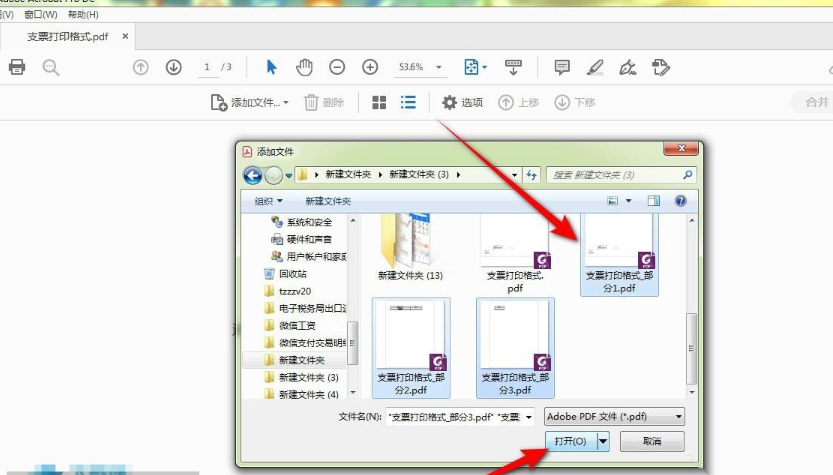833x475 pixels.
Task: Click the blue help question icon
Action: [x=681, y=201]
